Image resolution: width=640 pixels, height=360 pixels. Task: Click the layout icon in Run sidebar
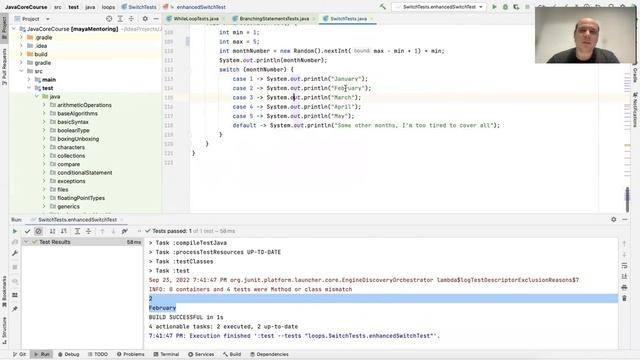point(15,295)
